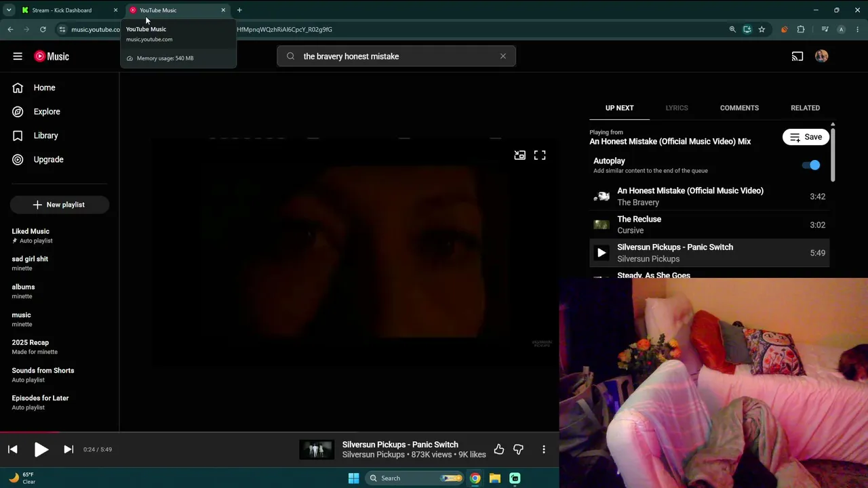Select The Recluse queue thumbnail

point(601,225)
